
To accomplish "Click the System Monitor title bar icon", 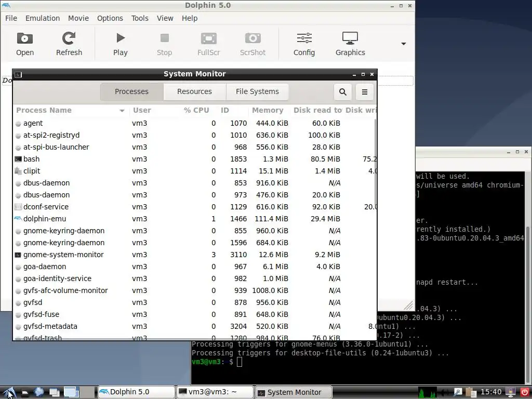I will click(18, 74).
